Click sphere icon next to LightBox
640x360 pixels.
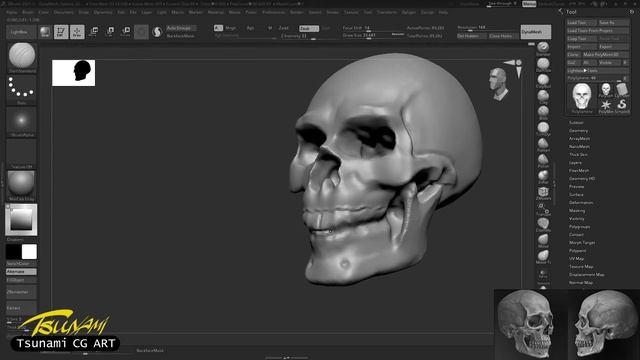click(45, 32)
